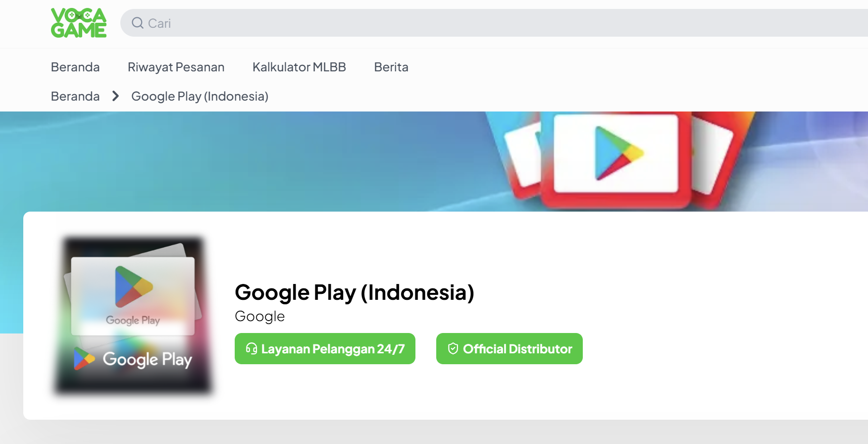Click the Google publisher name under the title

tap(259, 316)
